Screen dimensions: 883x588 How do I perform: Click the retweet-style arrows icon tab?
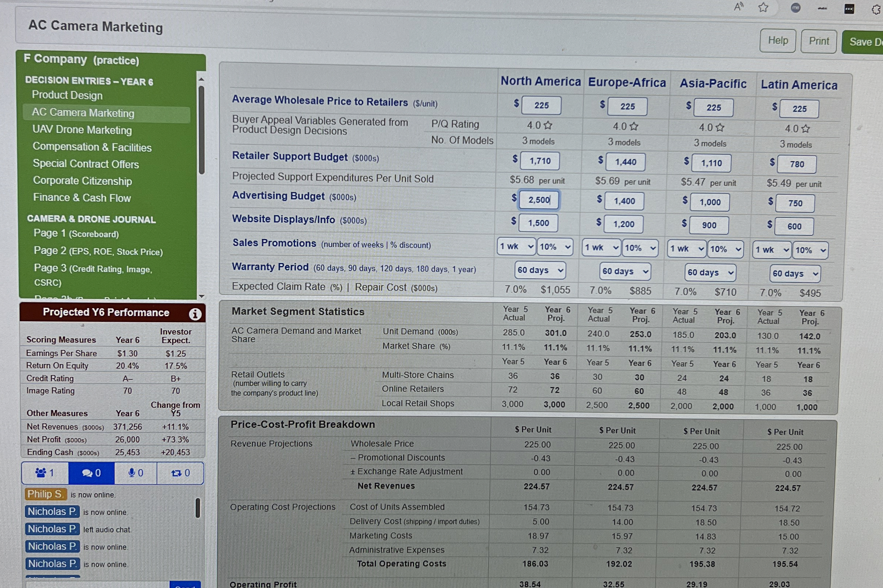[x=180, y=473]
